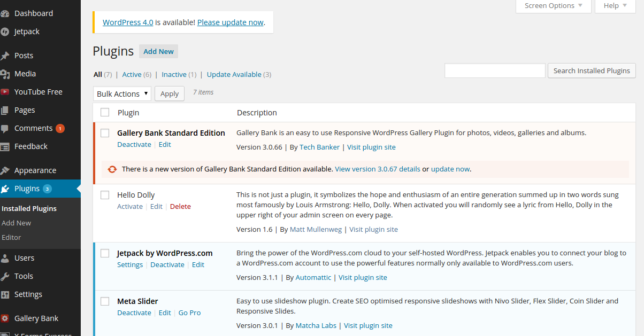Check the Jetpack by WordPress.com checkbox
Viewport: 644px width, 336px height.
coord(105,253)
